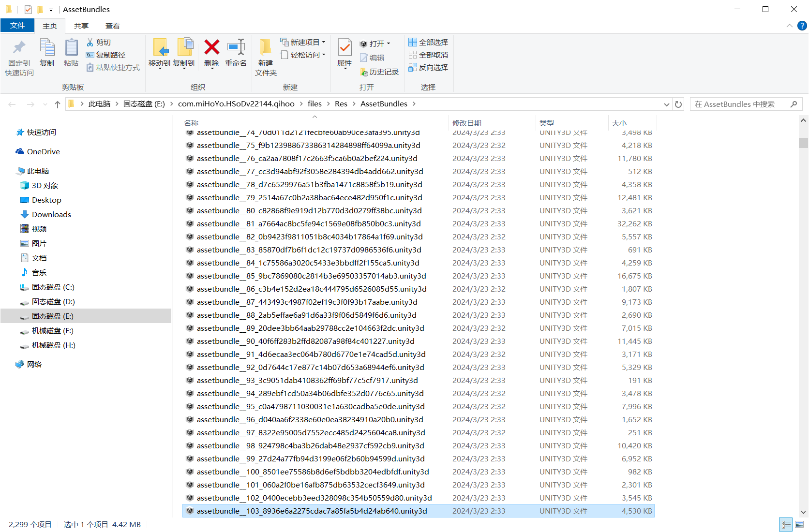This screenshot has height=532, width=809.
Task: Switch to Details view layout icon
Action: point(786,524)
